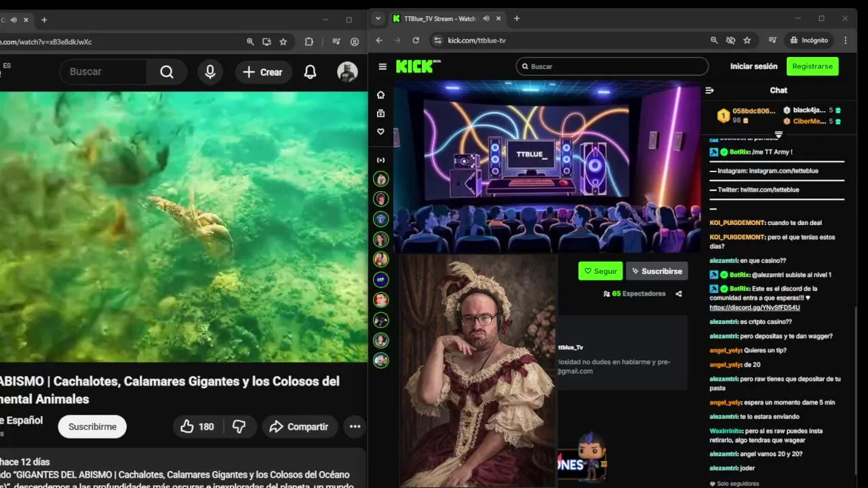Click the YouTube Buscar search field
This screenshot has width=868, height=488.
coord(103,72)
